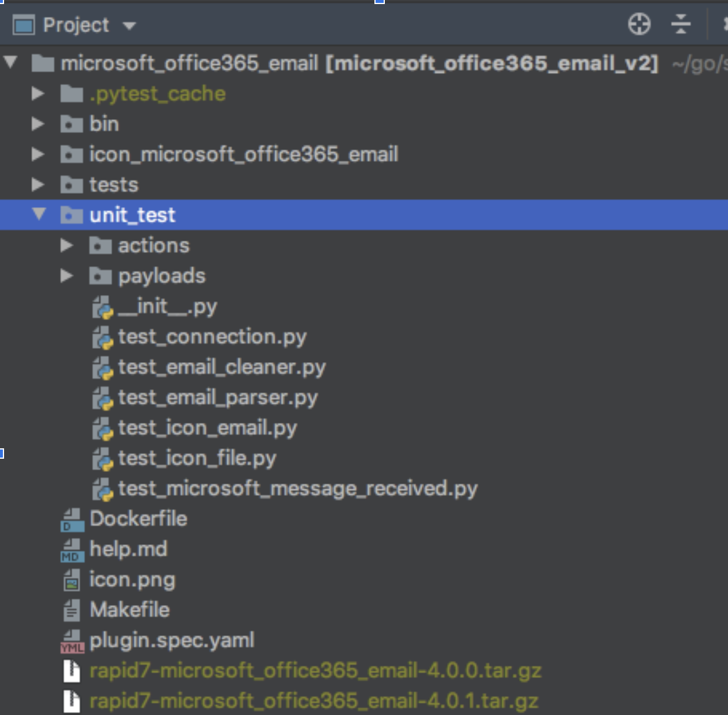The width and height of the screenshot is (728, 715).
Task: Click the Python icon beside test_connection.py
Action: tap(102, 337)
